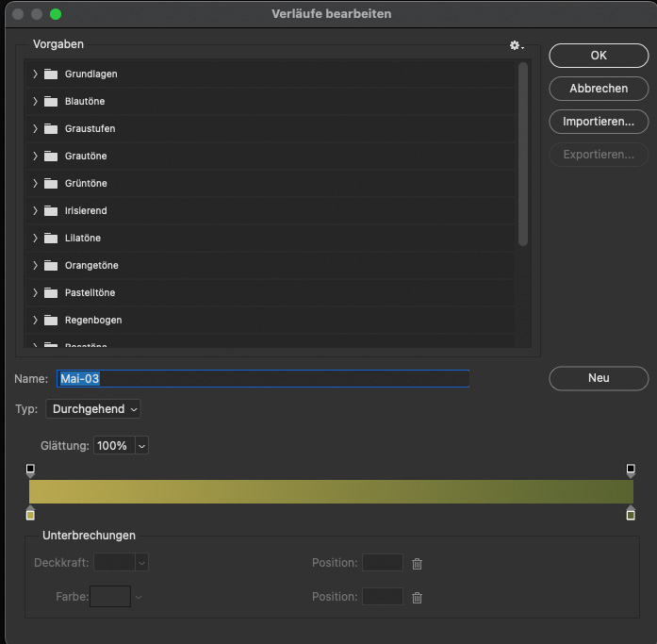The height and width of the screenshot is (644, 657).
Task: Click the presets list scrollbar
Action: (522, 155)
